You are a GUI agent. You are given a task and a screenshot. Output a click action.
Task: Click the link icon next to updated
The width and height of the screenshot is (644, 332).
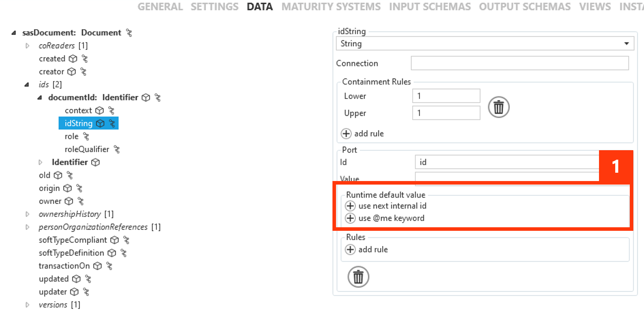(88, 279)
